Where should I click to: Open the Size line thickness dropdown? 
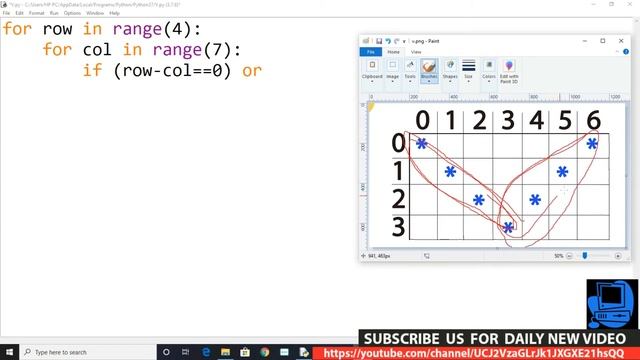click(x=468, y=71)
